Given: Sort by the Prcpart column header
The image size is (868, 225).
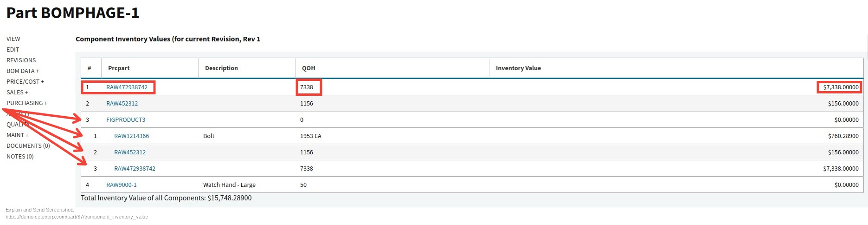Looking at the screenshot, I should (119, 68).
